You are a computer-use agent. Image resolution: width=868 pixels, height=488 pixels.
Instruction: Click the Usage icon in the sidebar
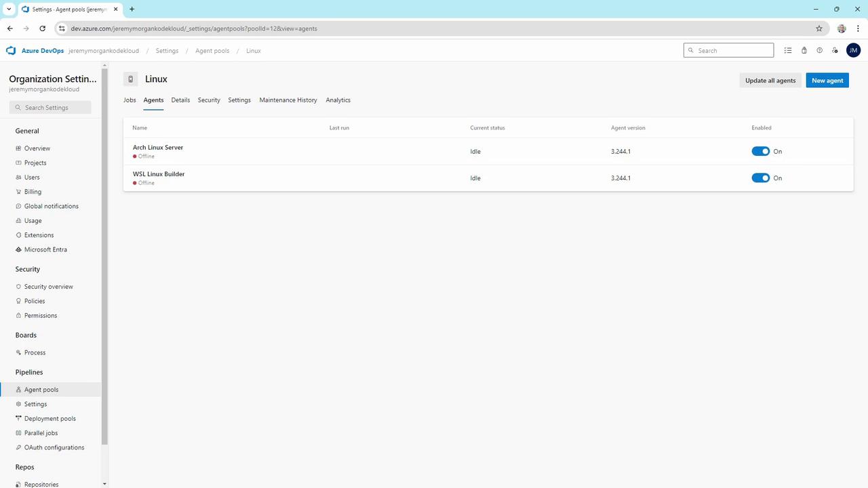click(18, 221)
